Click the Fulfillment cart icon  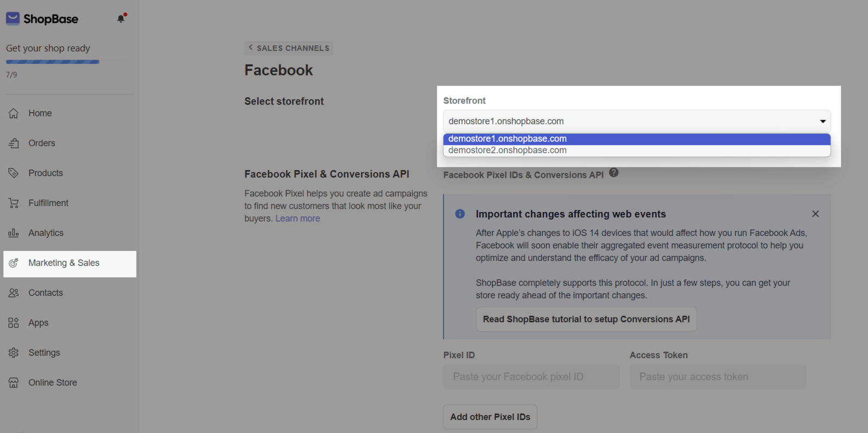click(14, 203)
